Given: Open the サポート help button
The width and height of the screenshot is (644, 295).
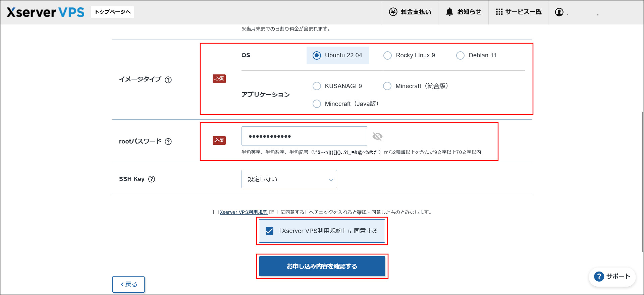Looking at the screenshot, I should pyautogui.click(x=612, y=277).
